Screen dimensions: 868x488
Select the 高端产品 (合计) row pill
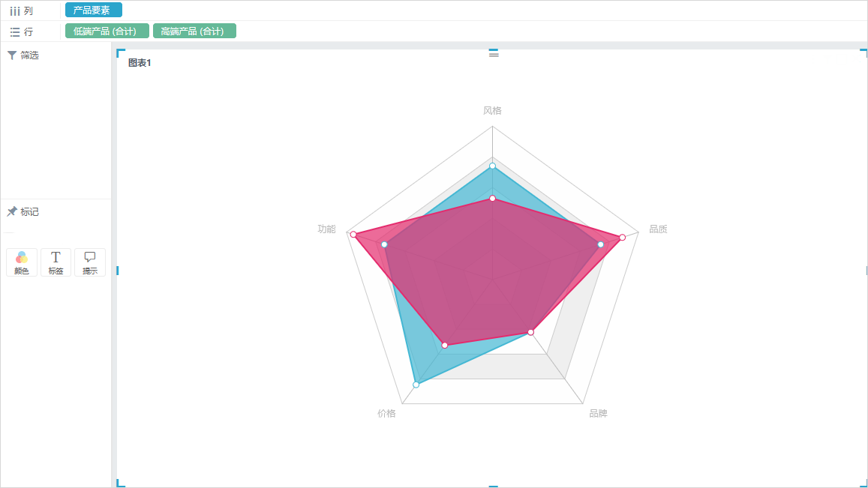[194, 31]
